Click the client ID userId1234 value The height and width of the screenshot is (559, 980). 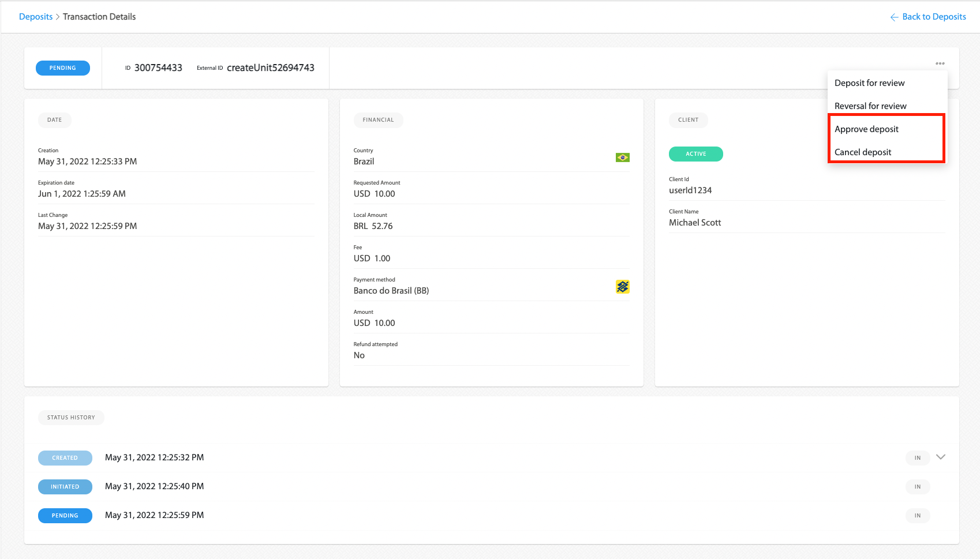(690, 190)
